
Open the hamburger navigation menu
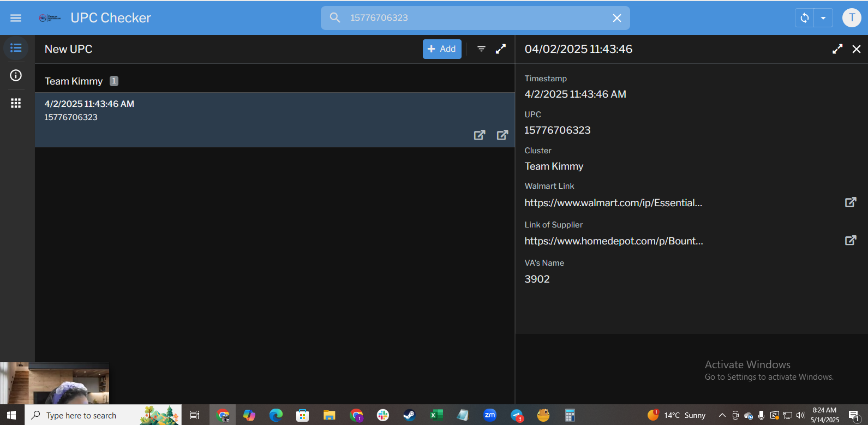(x=16, y=18)
